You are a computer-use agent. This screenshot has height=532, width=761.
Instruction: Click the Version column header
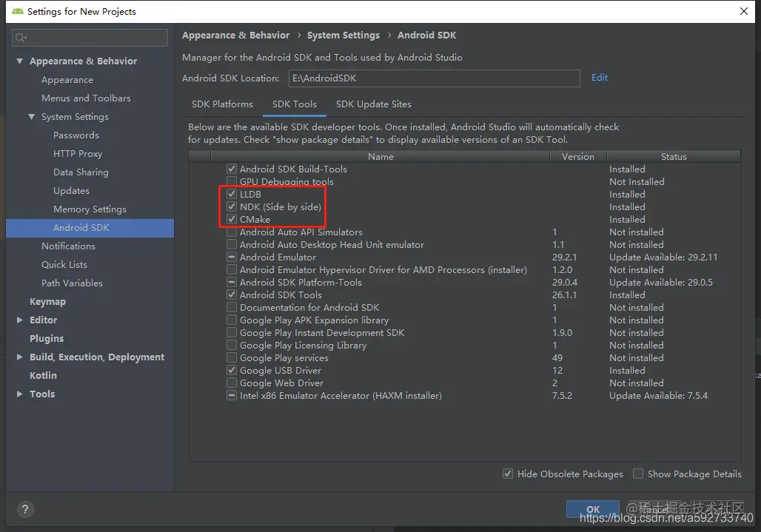click(x=577, y=157)
